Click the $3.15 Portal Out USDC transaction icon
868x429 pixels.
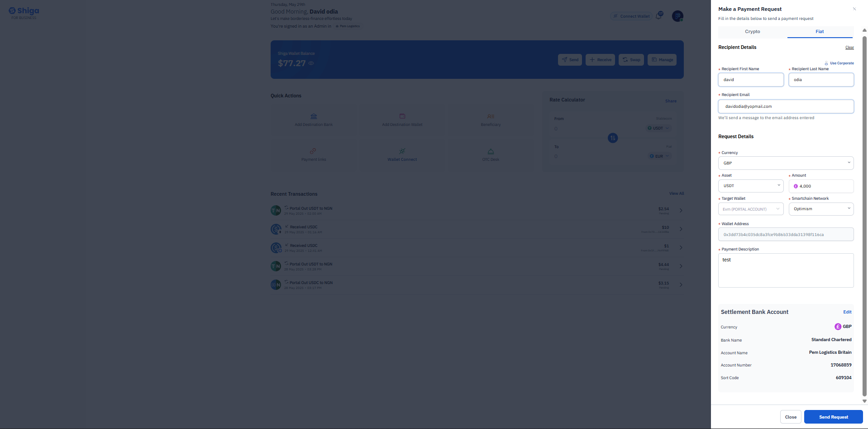pyautogui.click(x=276, y=285)
